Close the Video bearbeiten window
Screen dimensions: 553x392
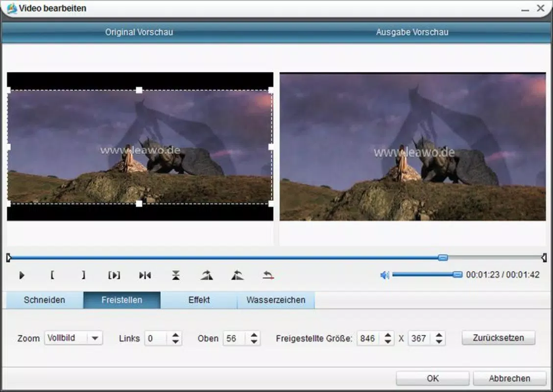coord(541,8)
